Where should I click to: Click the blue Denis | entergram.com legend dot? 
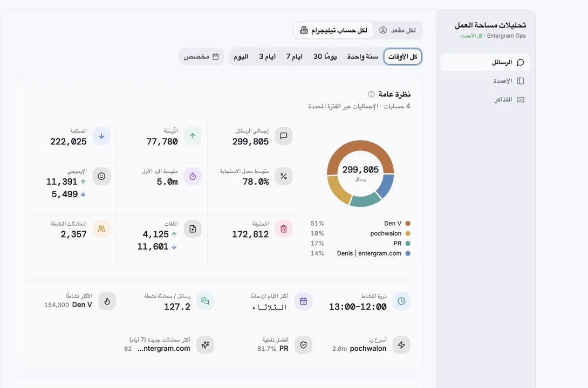coord(408,253)
